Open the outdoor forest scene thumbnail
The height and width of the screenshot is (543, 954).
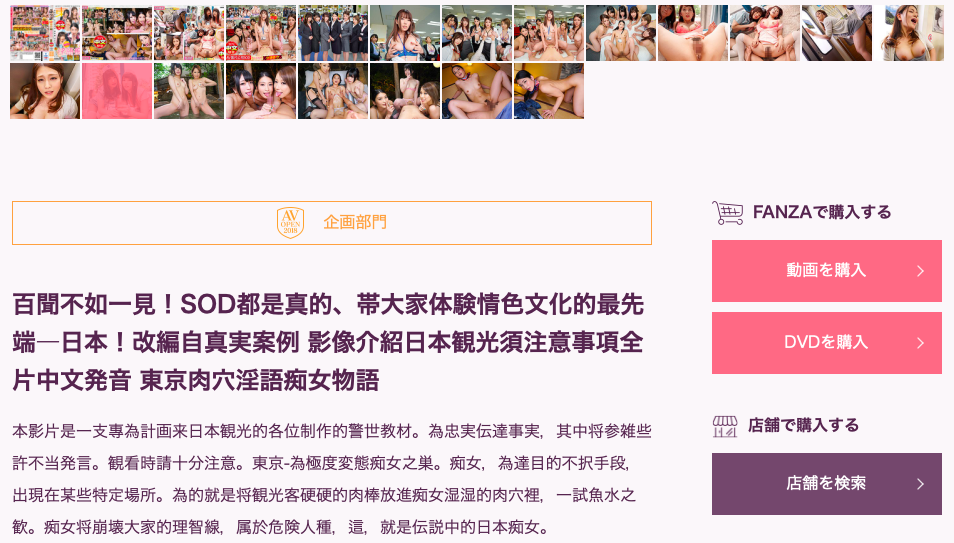189,91
